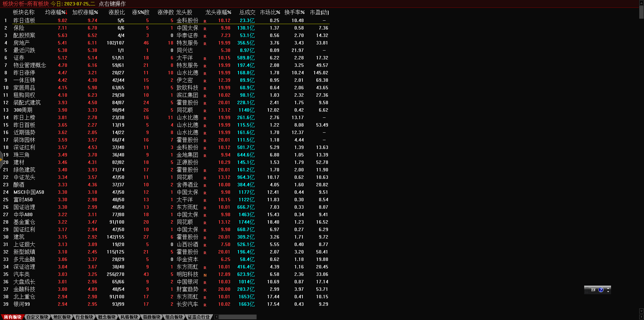The image size is (644, 320).
Task: Click the K marker next to 财富趋势
Action: pos(205,290)
